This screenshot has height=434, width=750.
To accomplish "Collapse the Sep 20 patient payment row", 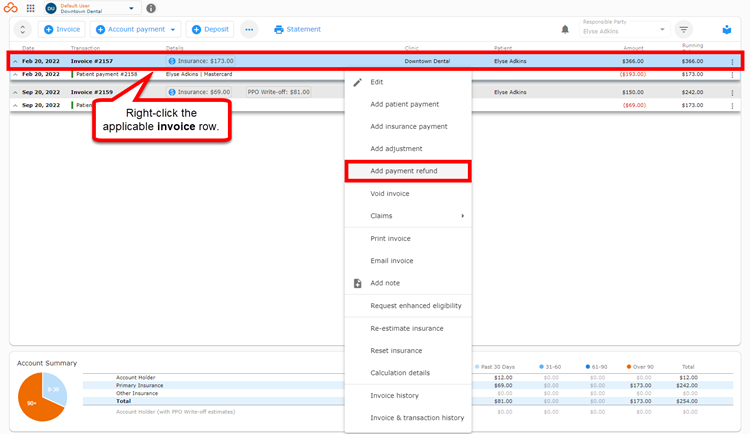I will pos(15,105).
